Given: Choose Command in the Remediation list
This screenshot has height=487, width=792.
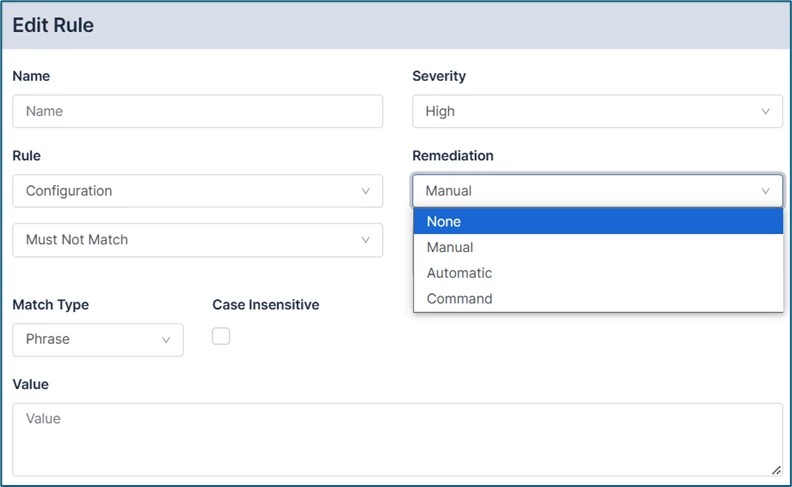Looking at the screenshot, I should (x=598, y=299).
